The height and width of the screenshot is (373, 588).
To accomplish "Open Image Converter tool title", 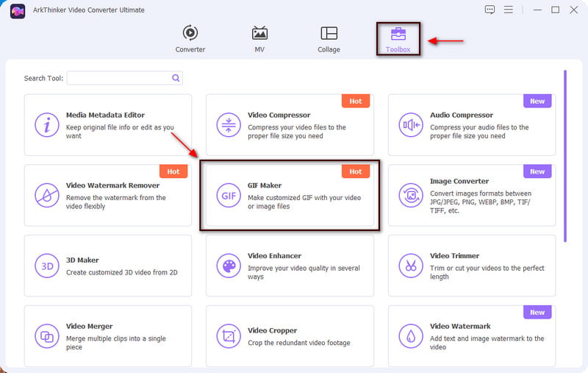I will (x=459, y=181).
